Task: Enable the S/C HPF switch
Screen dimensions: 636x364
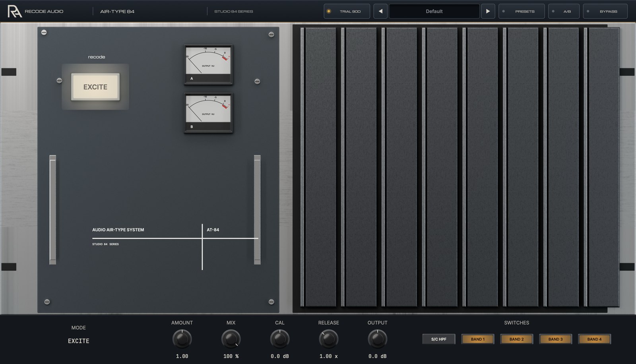Action: click(439, 339)
